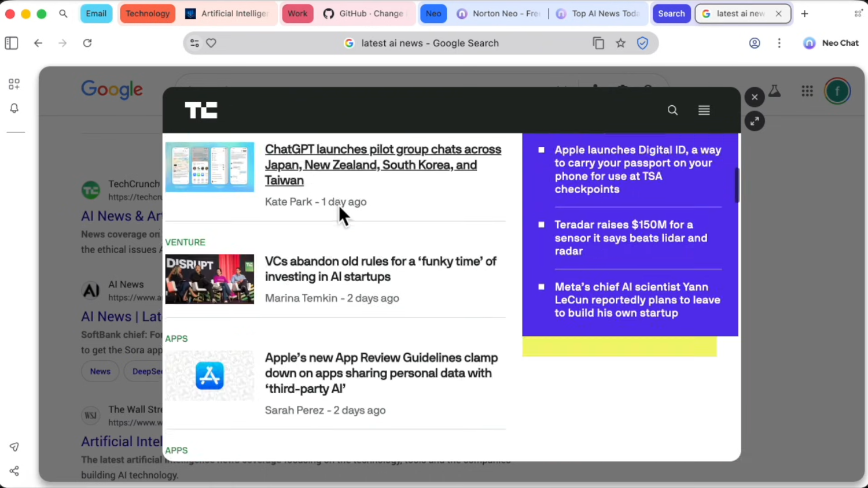This screenshot has height=488, width=868.
Task: Open the VENTURE category link
Action: pos(185,242)
